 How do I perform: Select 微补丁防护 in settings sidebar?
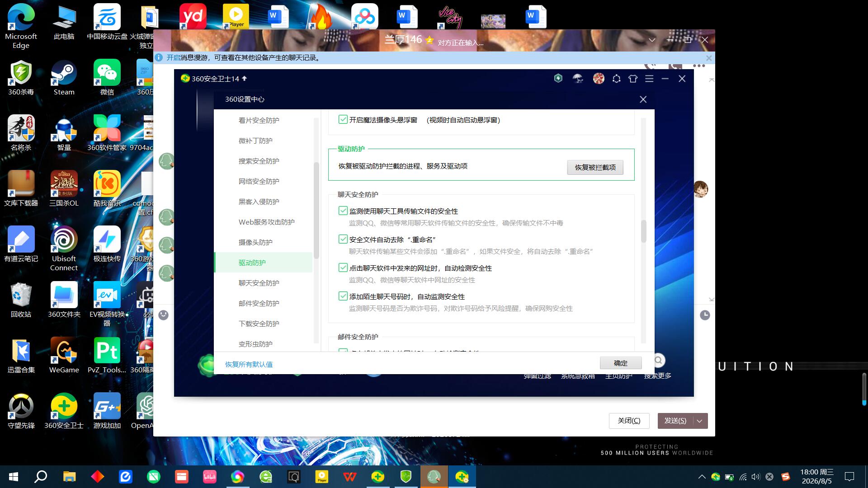255,141
